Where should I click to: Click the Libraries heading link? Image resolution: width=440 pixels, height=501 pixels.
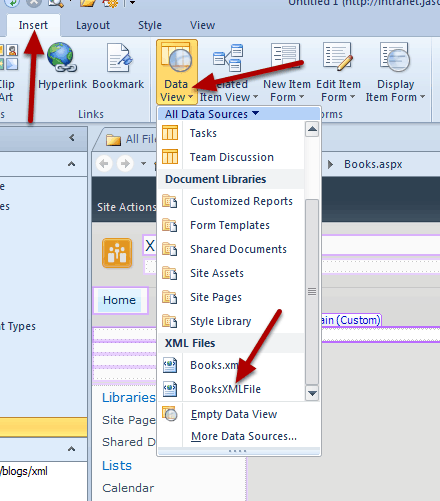[x=129, y=397]
